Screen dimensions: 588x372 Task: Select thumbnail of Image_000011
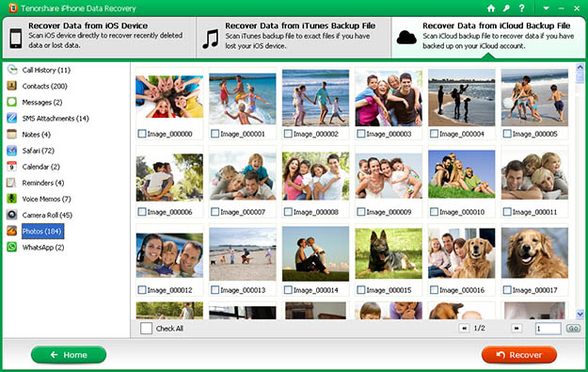pos(534,175)
